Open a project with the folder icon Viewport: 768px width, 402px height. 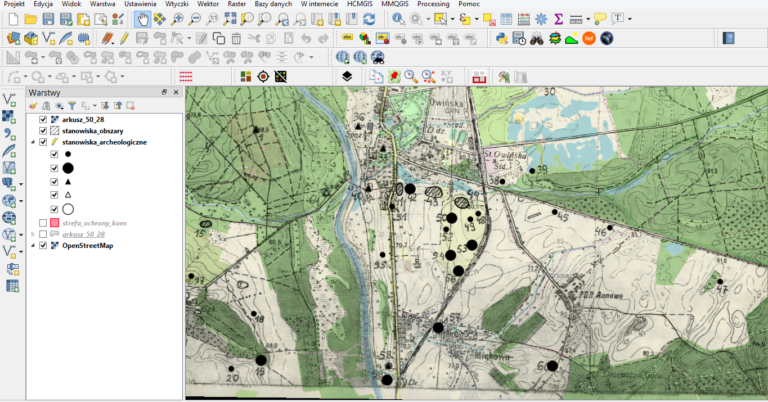click(x=31, y=19)
